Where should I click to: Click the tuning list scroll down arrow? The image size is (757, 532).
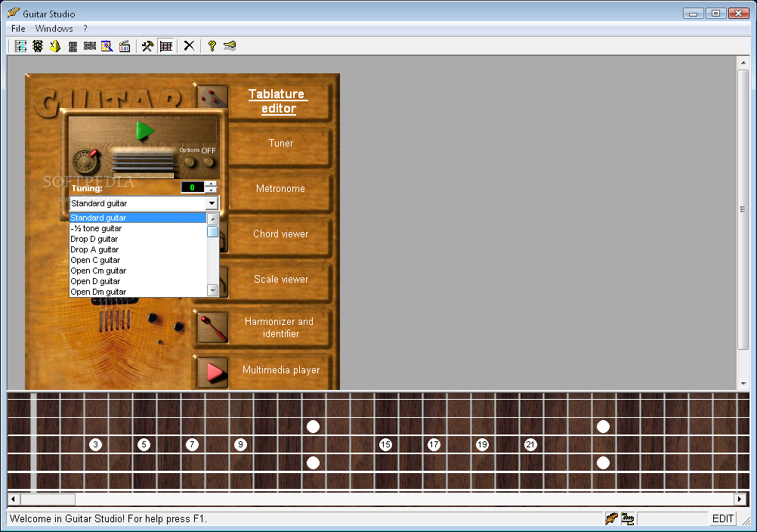pyautogui.click(x=212, y=290)
